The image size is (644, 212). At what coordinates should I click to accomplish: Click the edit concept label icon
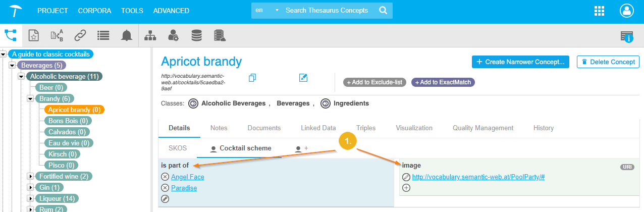[303, 78]
